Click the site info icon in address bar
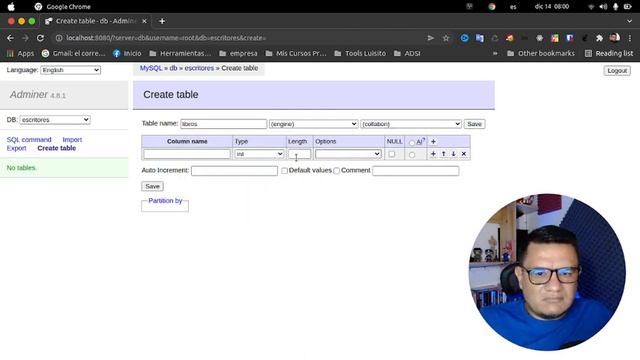The height and width of the screenshot is (360, 640). click(x=59, y=38)
